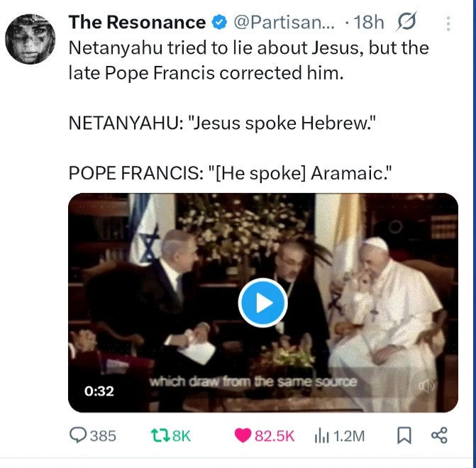Click the blue verified badge

tap(220, 23)
